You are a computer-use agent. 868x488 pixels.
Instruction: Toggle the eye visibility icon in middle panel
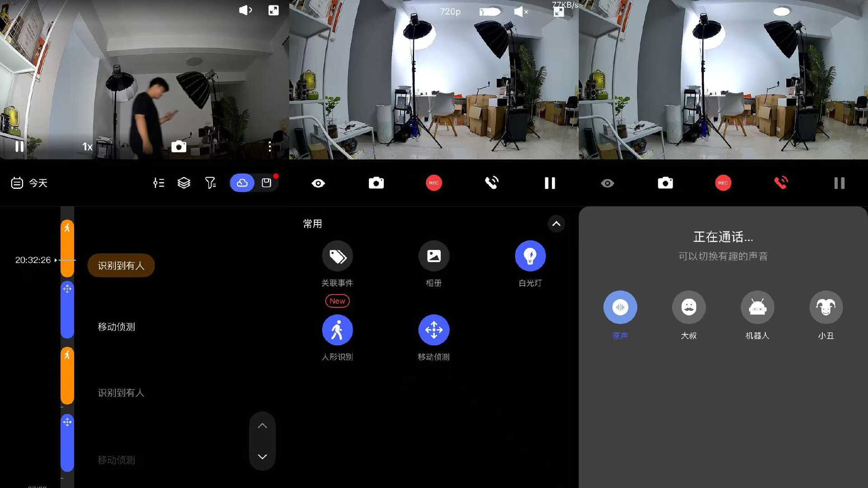pyautogui.click(x=318, y=183)
